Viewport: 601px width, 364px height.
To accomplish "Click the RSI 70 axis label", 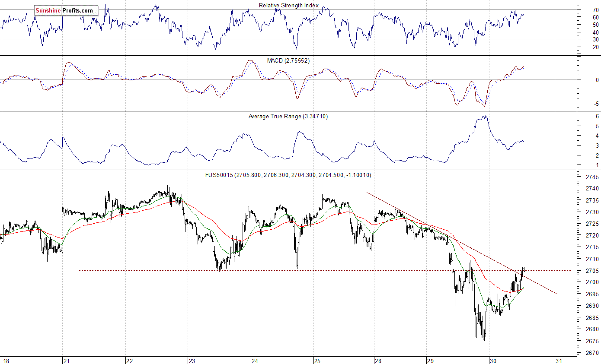I will [595, 9].
